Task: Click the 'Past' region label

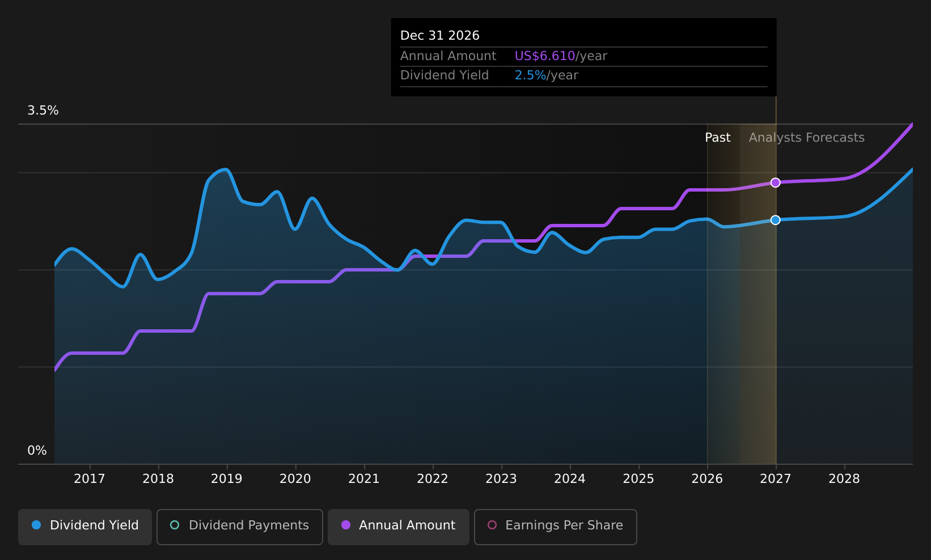Action: tap(718, 138)
